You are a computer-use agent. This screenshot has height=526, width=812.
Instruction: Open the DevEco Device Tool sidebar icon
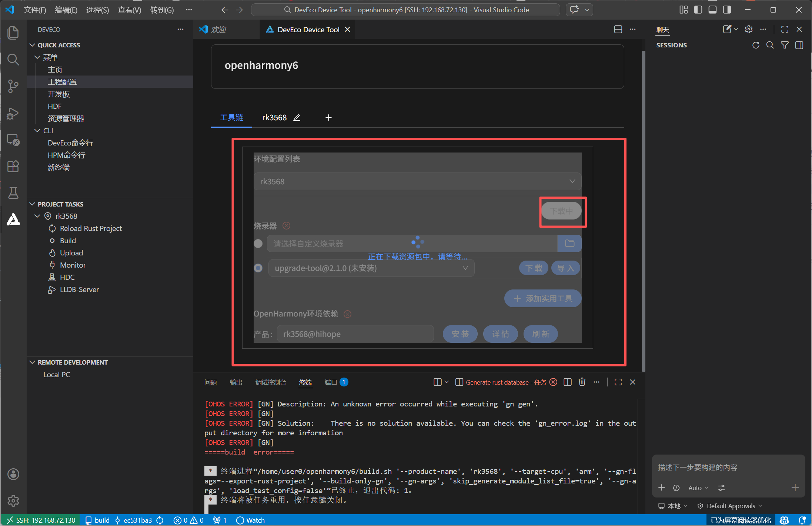[x=13, y=220]
